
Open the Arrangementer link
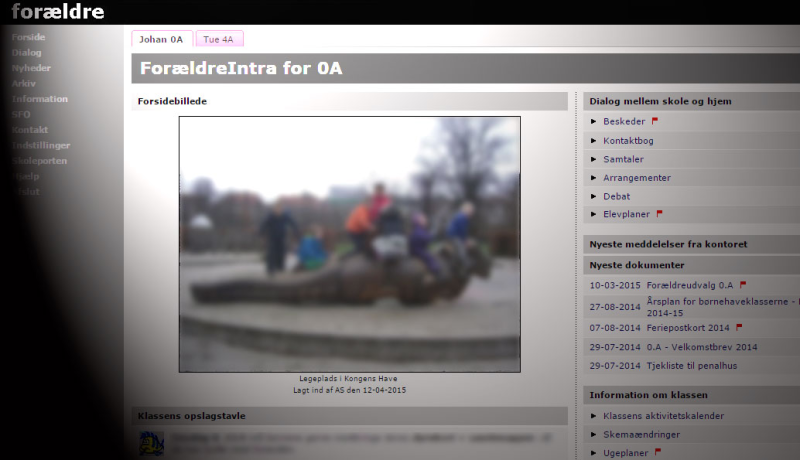tap(637, 178)
